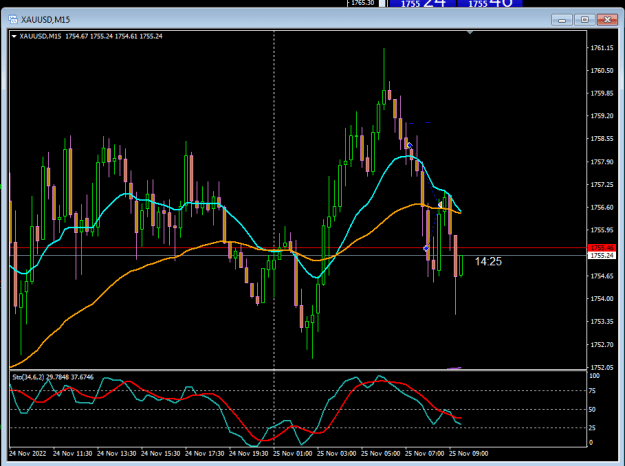Click the 24 Nov 19:30 time label
The image size is (625, 466).
pyautogui.click(x=249, y=454)
